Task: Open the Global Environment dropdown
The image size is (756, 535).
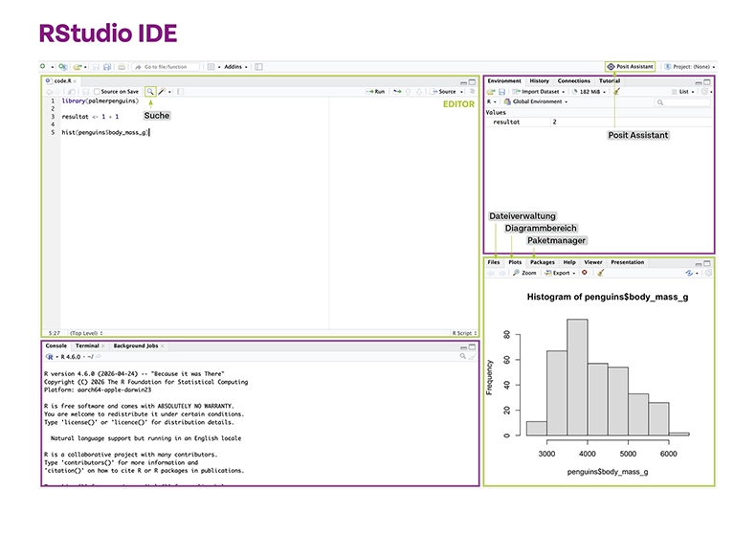Action: 536,101
